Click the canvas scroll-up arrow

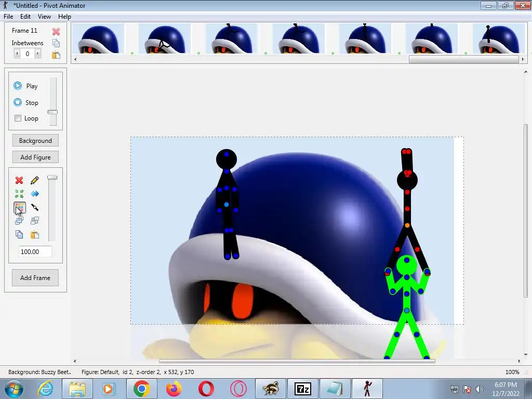click(526, 72)
